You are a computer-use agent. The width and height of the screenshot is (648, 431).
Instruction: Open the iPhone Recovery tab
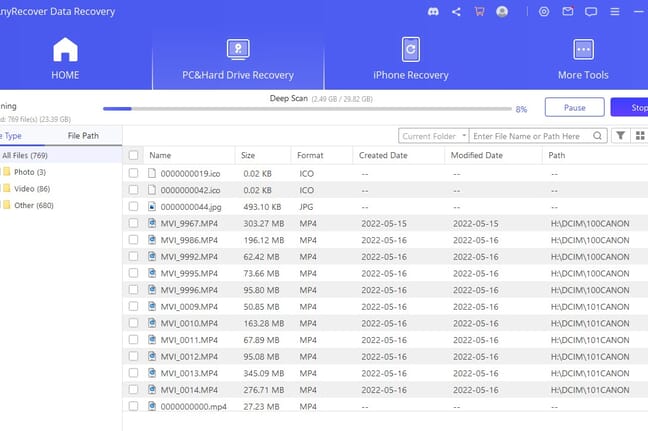click(x=411, y=58)
